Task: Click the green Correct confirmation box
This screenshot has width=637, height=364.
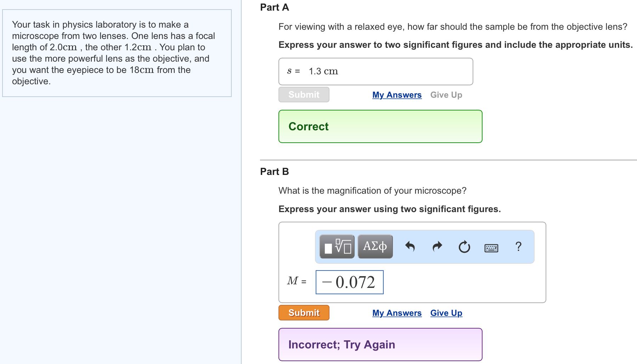Action: pos(380,126)
